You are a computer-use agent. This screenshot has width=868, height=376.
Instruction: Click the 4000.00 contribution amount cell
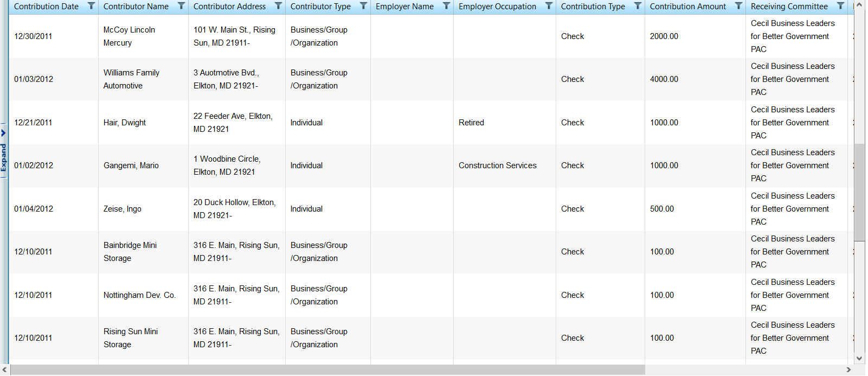click(x=664, y=79)
